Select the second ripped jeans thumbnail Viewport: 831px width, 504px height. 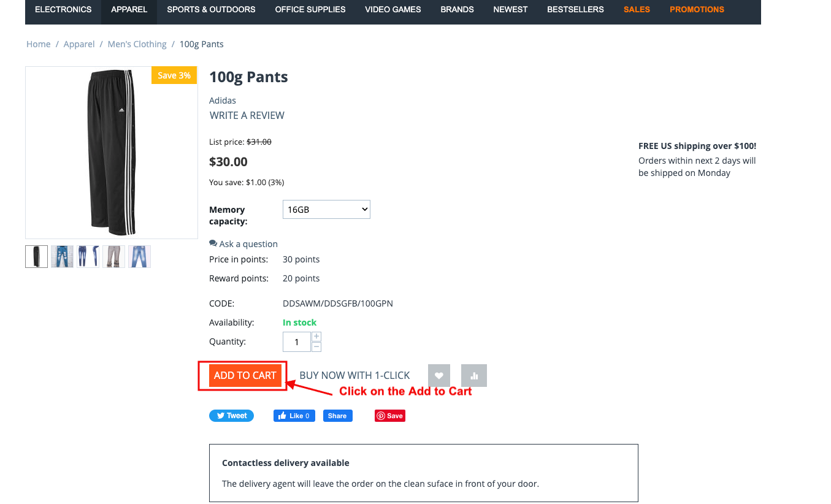(63, 256)
